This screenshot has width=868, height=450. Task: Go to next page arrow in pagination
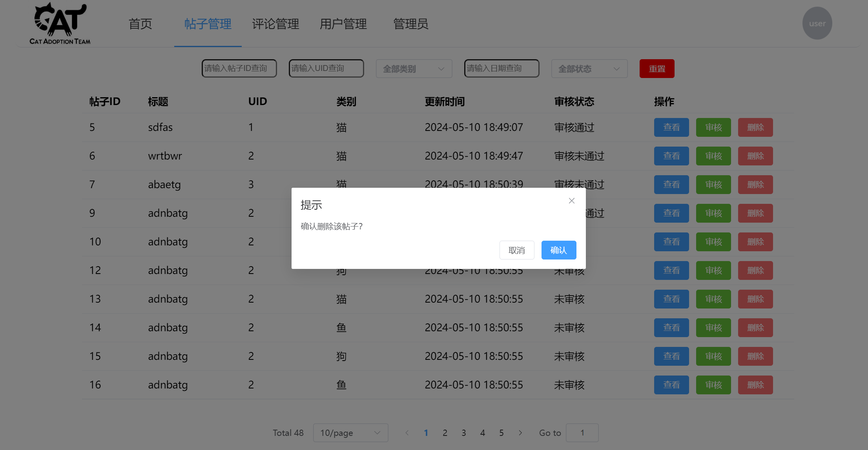(x=520, y=433)
